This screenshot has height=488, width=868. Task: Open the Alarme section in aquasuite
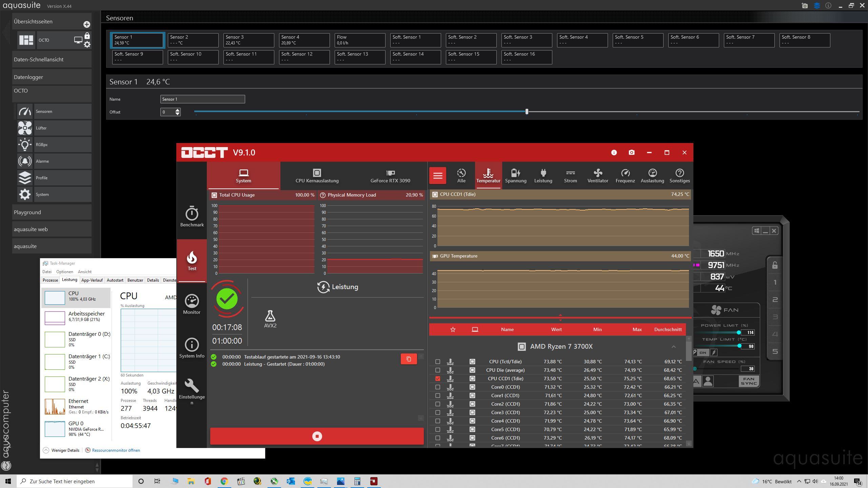[54, 161]
